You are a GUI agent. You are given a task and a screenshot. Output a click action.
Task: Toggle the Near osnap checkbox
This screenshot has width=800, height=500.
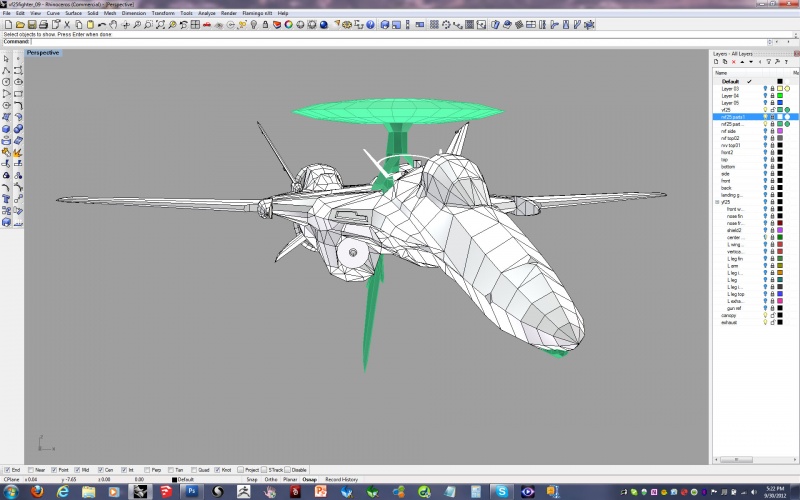[31, 470]
